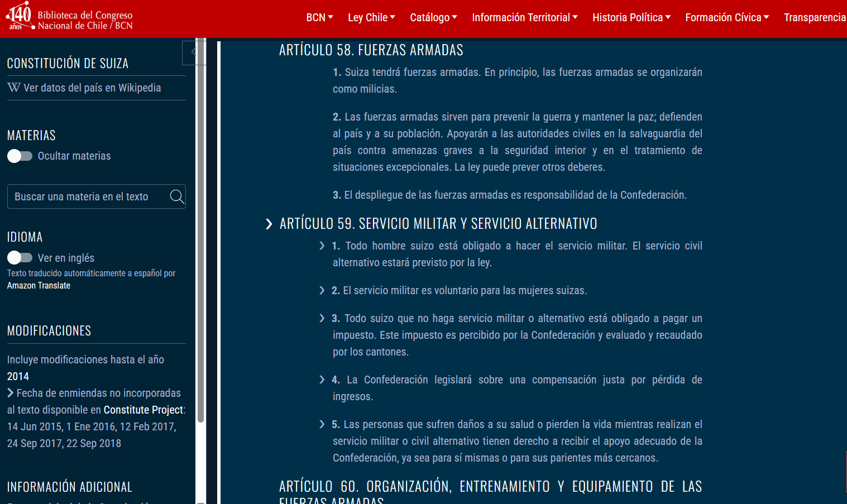Open the BCN 140 años logo homepage

[20, 16]
